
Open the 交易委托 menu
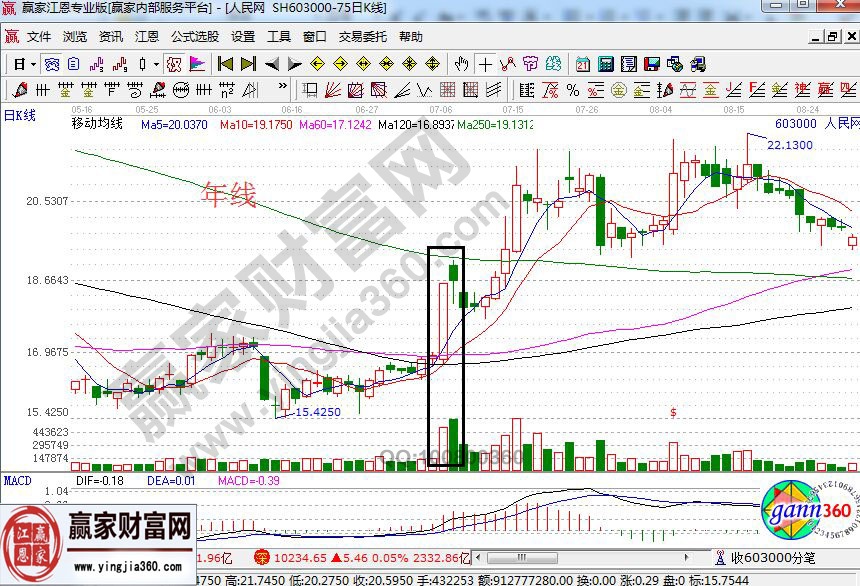(x=362, y=37)
